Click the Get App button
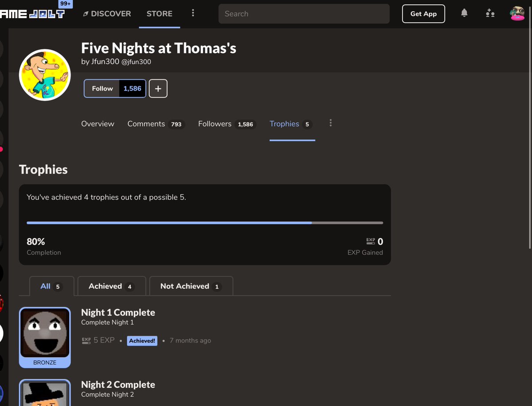Screen dimensions: 532x406 coord(423,14)
